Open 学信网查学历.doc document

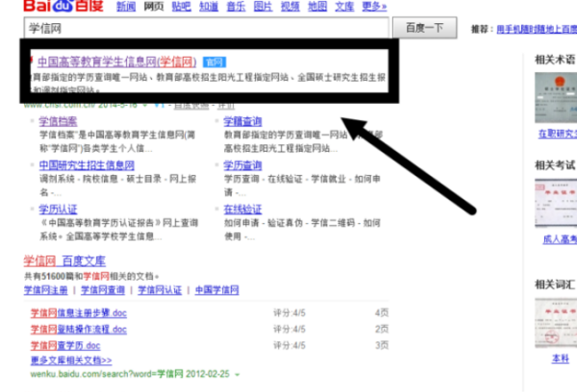pyautogui.click(x=65, y=346)
